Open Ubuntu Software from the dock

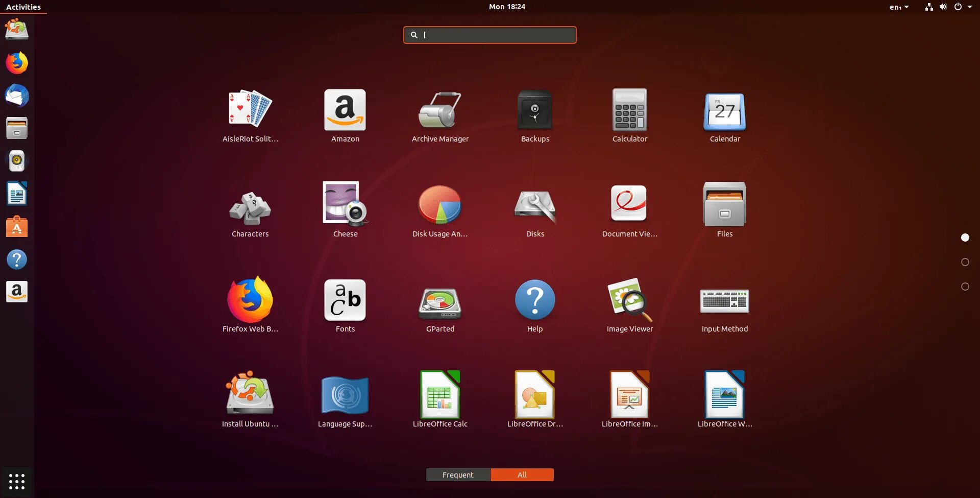[17, 227]
